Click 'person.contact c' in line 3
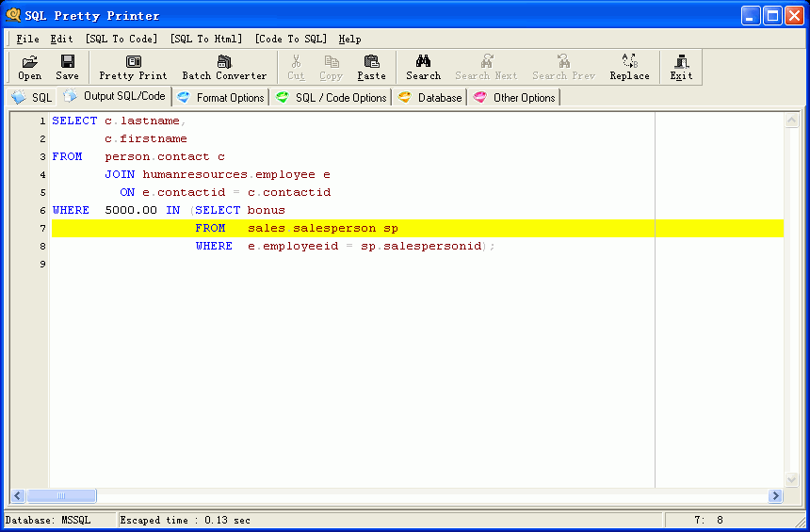The image size is (810, 532). 165,156
